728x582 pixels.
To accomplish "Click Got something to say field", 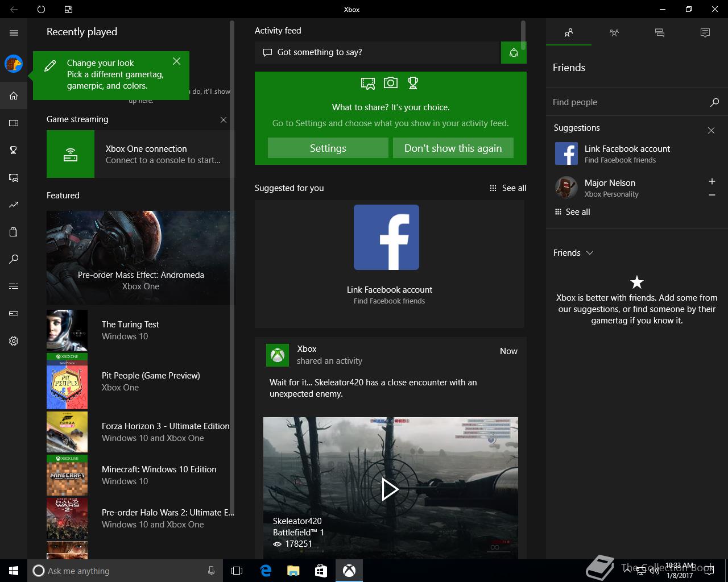I will pos(377,52).
